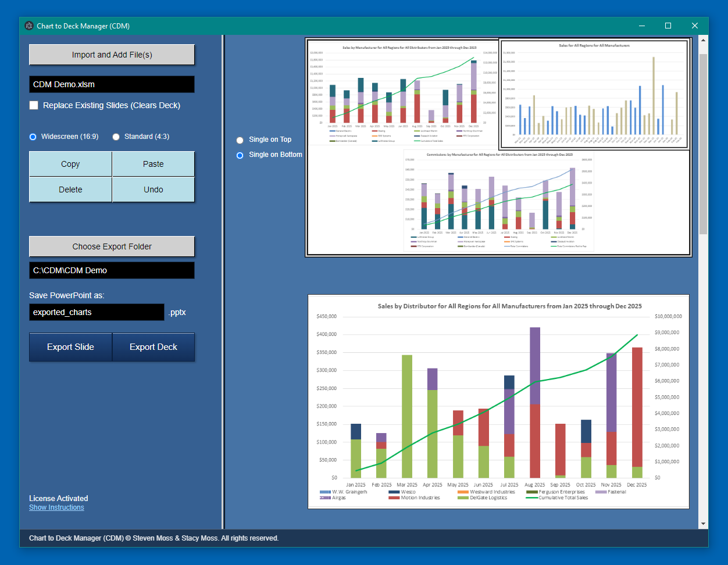Choose the Single on Bottom layout
This screenshot has height=565, width=728.
pyautogui.click(x=240, y=155)
